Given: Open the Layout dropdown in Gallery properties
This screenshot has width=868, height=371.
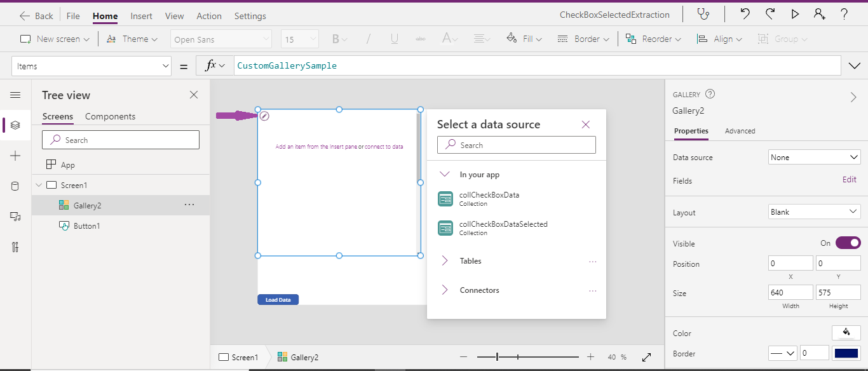Looking at the screenshot, I should click(x=814, y=212).
